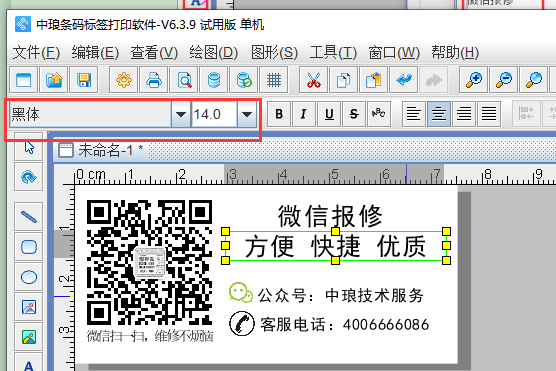Select the ellipse drawing tool
This screenshot has height=371, width=556.
29,277
